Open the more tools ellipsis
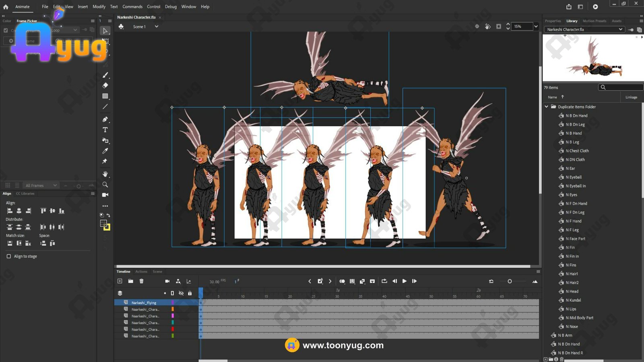The width and height of the screenshot is (644, 362). click(x=105, y=206)
